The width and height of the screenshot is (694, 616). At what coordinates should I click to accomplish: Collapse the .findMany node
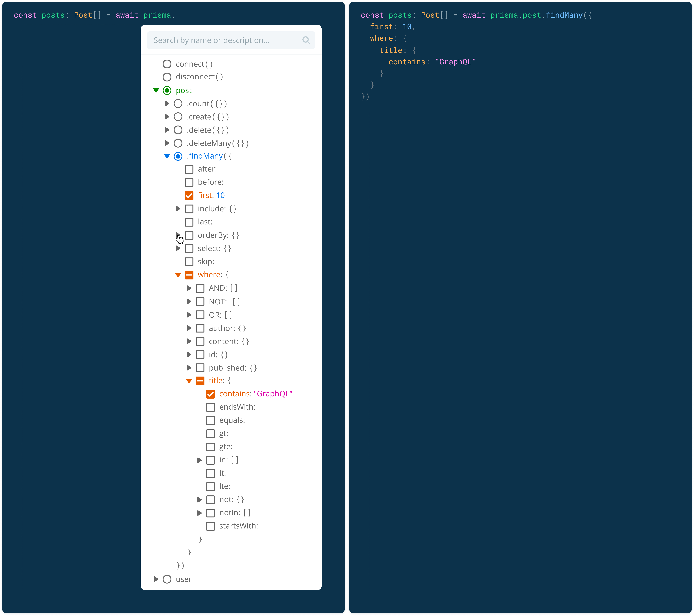[167, 156]
